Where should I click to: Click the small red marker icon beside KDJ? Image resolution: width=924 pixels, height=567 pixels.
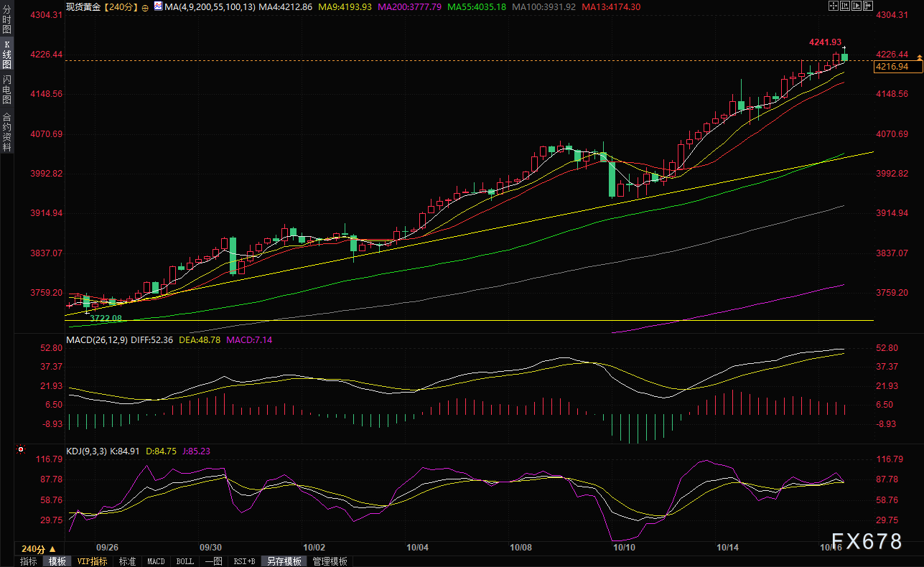(20, 451)
